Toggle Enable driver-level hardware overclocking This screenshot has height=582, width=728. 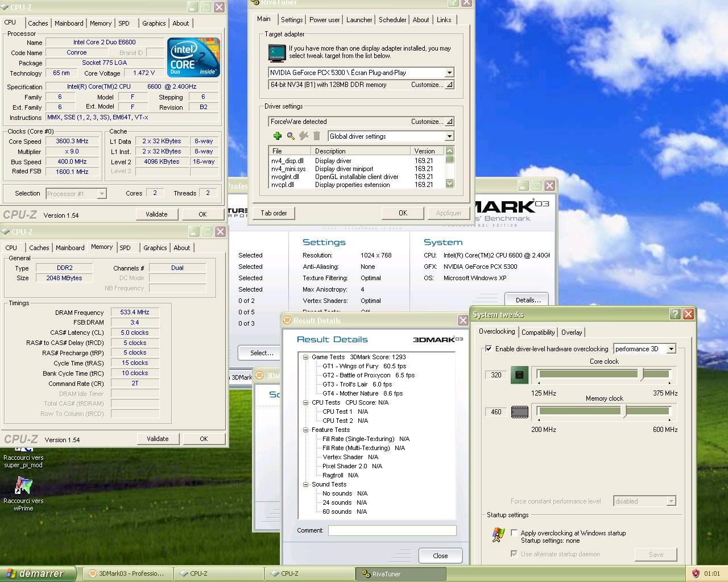489,349
